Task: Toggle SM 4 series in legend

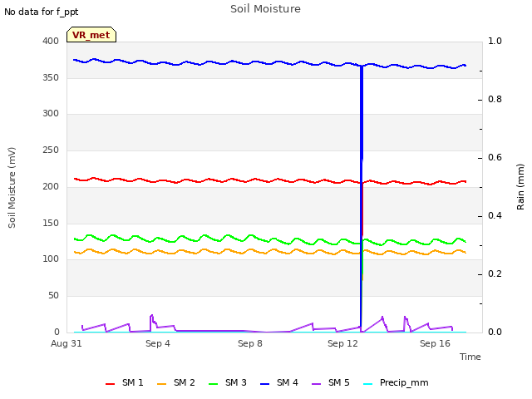Action: click(x=279, y=382)
